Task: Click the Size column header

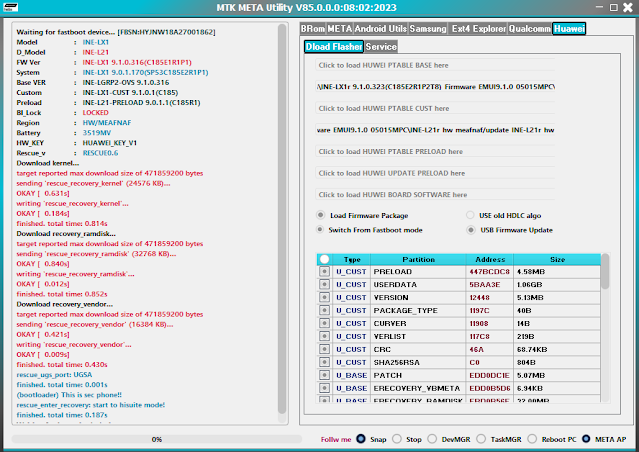Action: click(557, 259)
